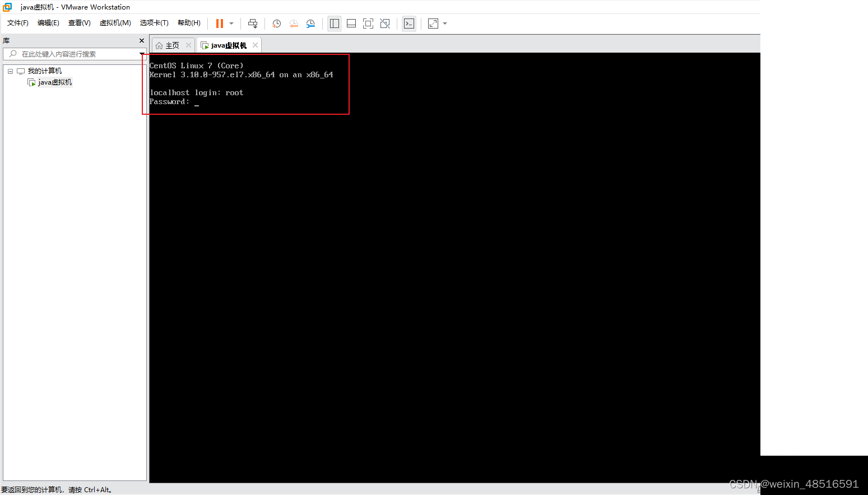Screen dimensions: 868x495
Task: Close the 库 library panel
Action: [x=142, y=41]
